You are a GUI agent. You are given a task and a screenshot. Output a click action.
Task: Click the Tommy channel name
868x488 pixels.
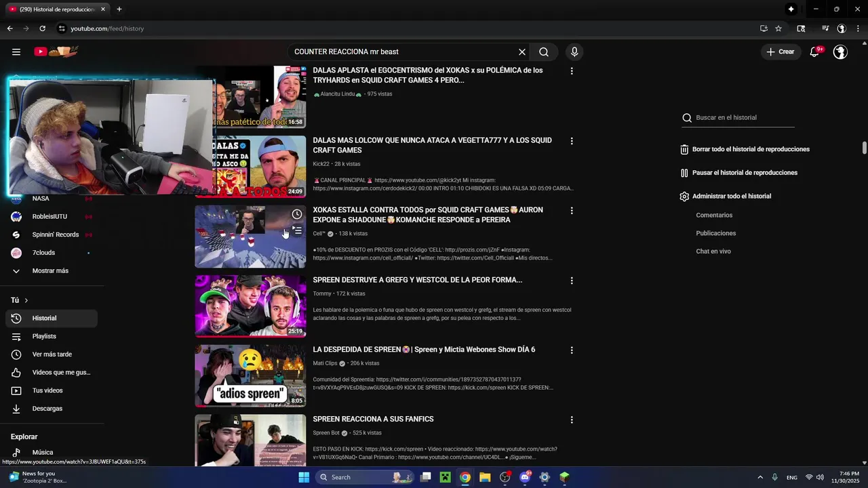[322, 293]
